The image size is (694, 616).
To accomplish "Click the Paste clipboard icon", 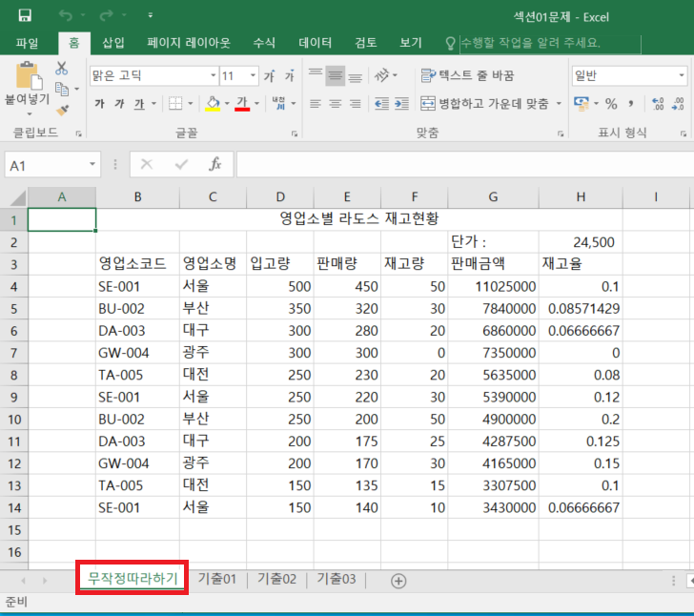I will (x=27, y=74).
